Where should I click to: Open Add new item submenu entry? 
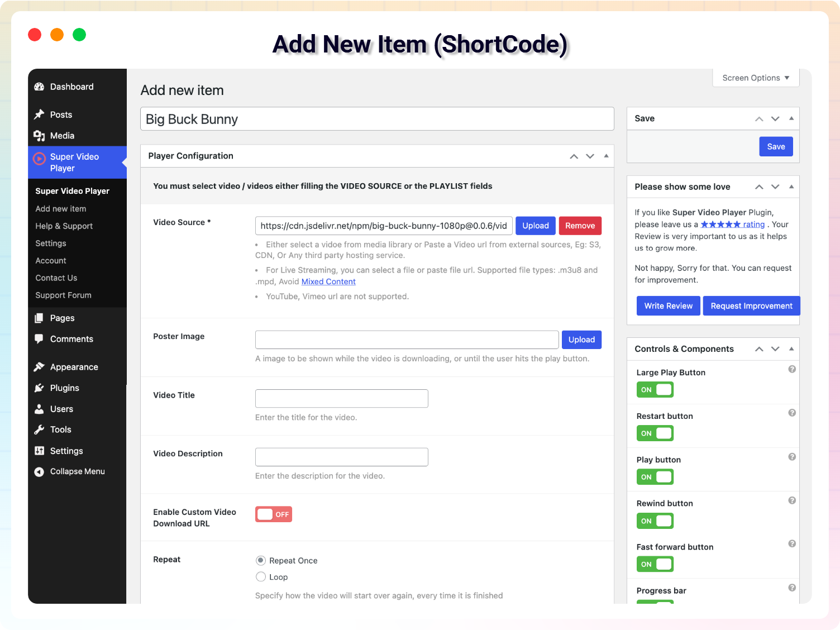tap(61, 208)
